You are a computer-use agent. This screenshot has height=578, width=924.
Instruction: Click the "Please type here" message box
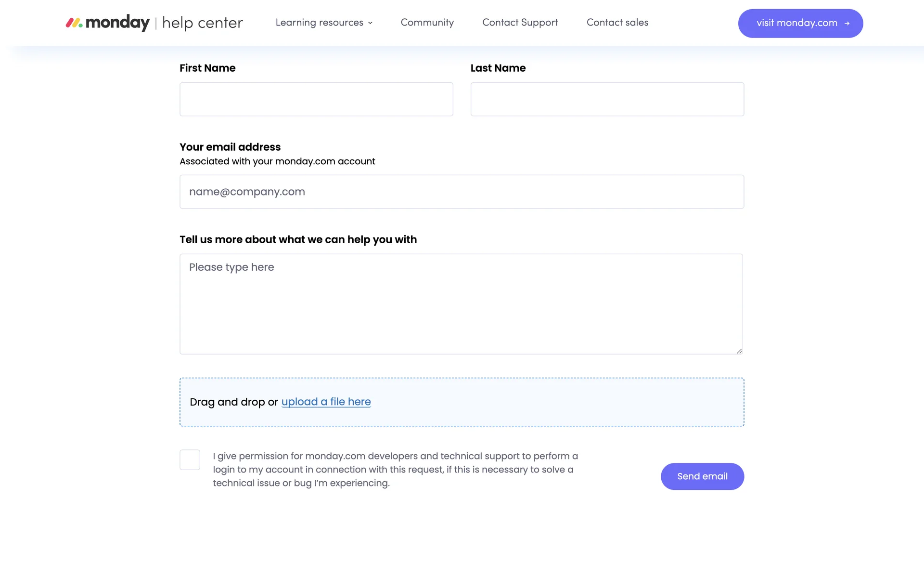coord(461,304)
